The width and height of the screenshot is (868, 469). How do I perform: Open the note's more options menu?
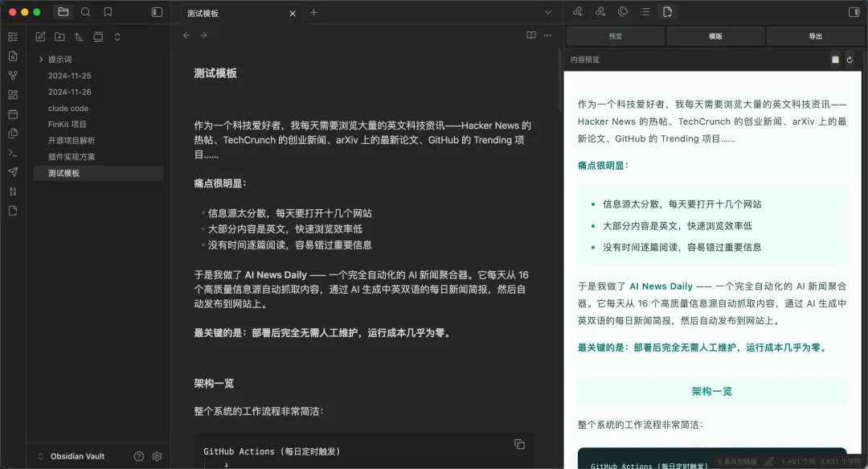click(x=548, y=35)
